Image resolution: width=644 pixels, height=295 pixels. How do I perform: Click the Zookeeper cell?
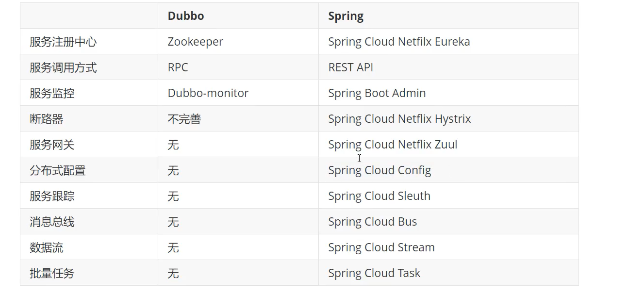tap(196, 42)
